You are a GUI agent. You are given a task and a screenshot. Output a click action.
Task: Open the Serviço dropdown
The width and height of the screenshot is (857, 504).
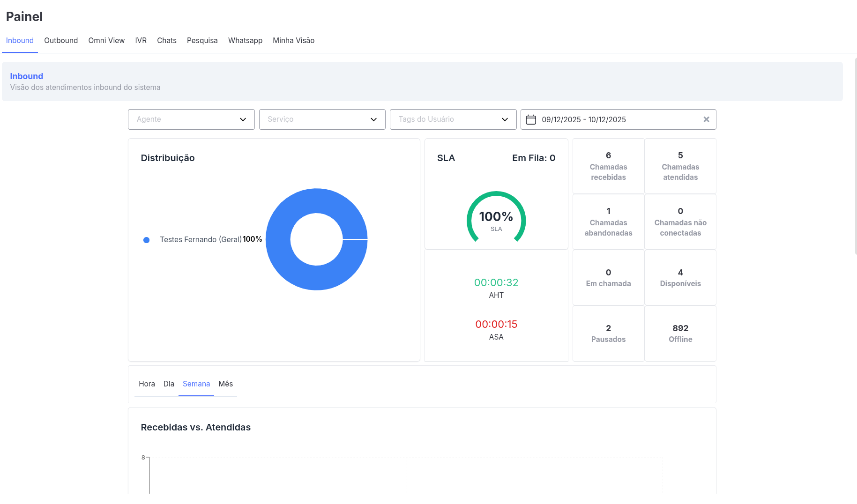click(x=322, y=119)
